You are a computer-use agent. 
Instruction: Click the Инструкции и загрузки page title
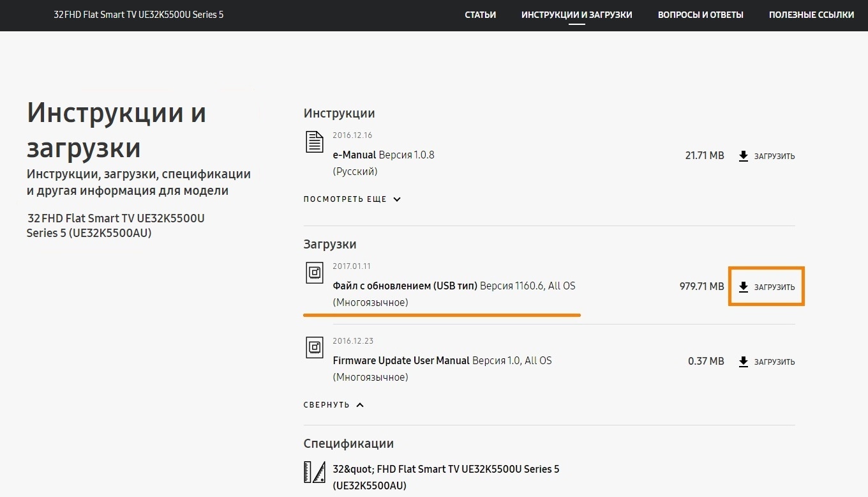[x=116, y=130]
